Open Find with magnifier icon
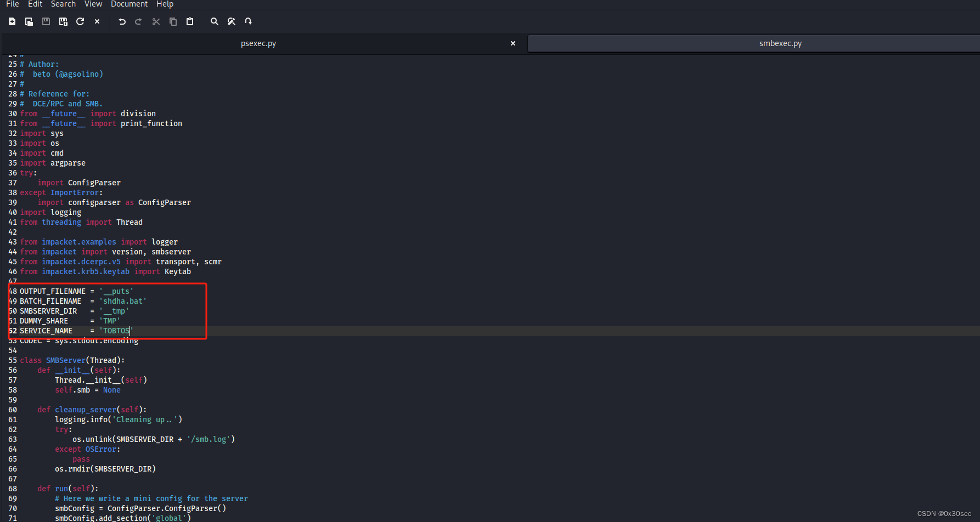980x522 pixels. [215, 21]
